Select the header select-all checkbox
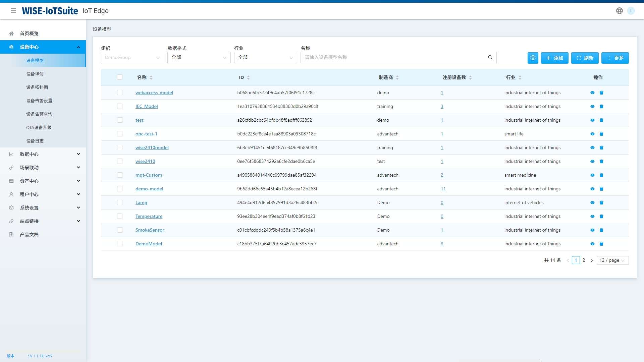The image size is (644, 362). click(120, 77)
